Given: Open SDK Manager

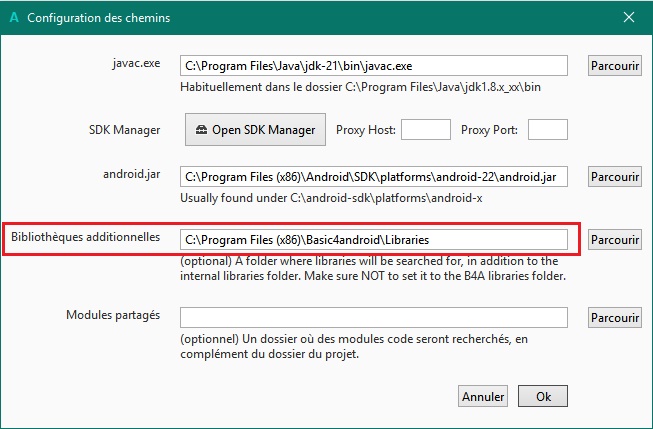Looking at the screenshot, I should [x=256, y=129].
